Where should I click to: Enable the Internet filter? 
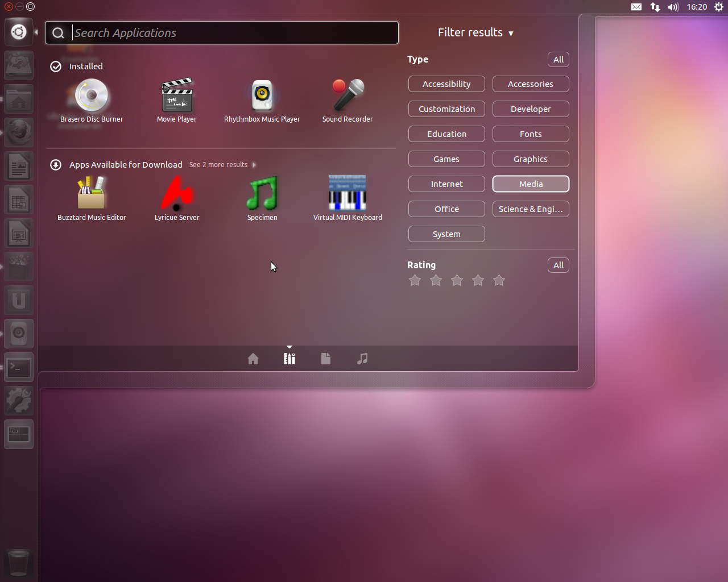click(x=446, y=184)
